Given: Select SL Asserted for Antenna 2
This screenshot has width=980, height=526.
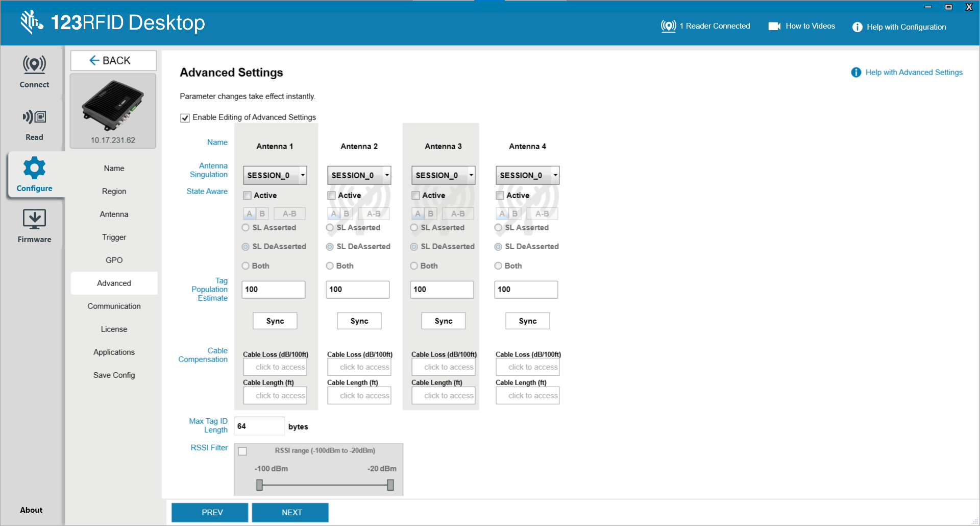Looking at the screenshot, I should coord(330,228).
